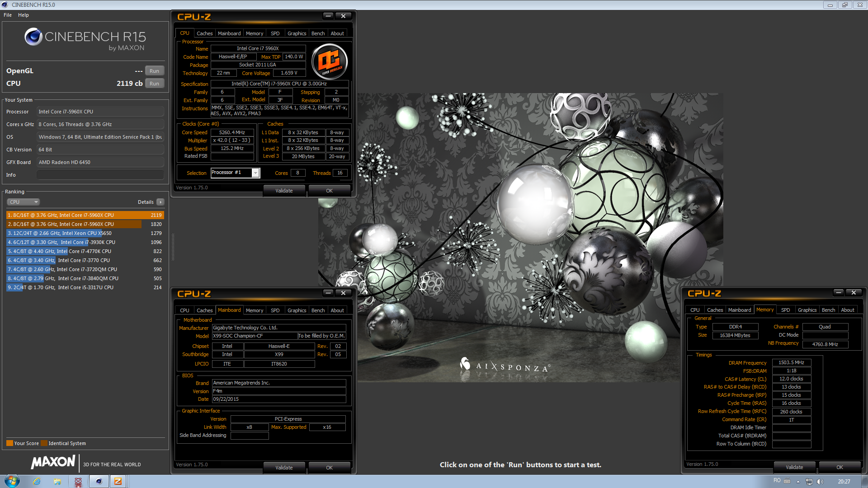This screenshot has height=488, width=868.
Task: Click Validate in Memory CPU-Z window
Action: click(794, 467)
